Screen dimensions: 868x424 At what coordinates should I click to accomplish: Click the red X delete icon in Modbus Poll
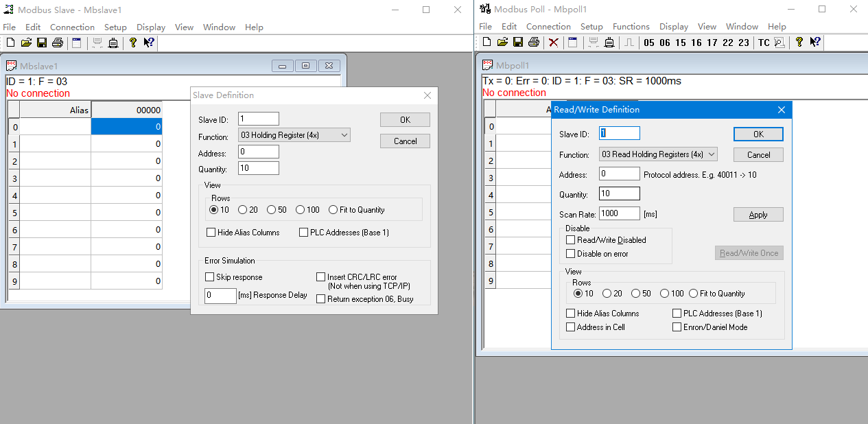[554, 43]
